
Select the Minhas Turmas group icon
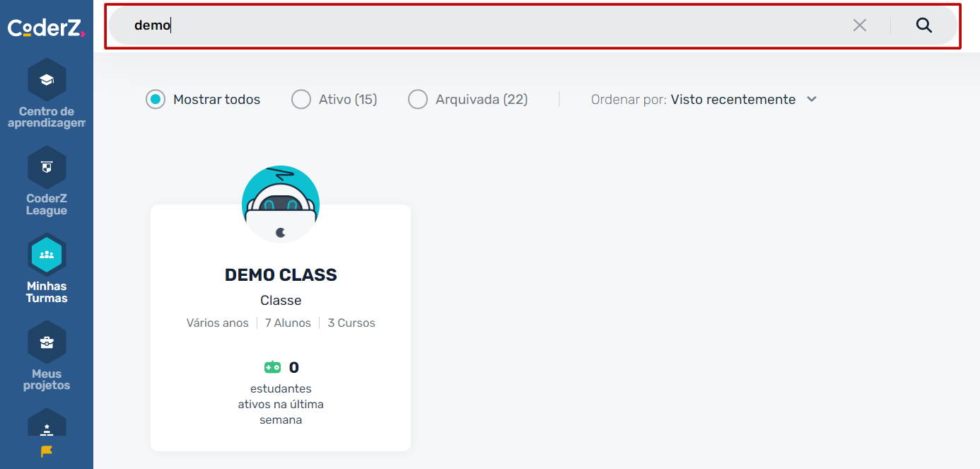coord(47,255)
